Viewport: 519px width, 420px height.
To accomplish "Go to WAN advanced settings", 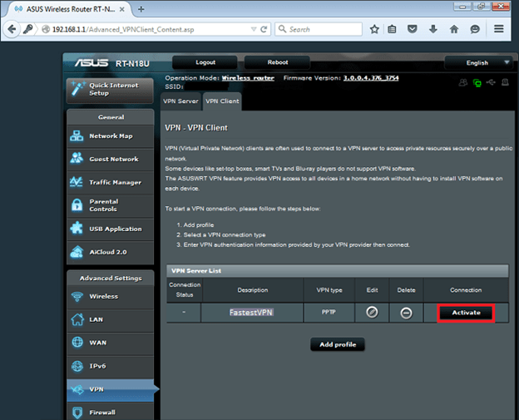I will pos(111,343).
